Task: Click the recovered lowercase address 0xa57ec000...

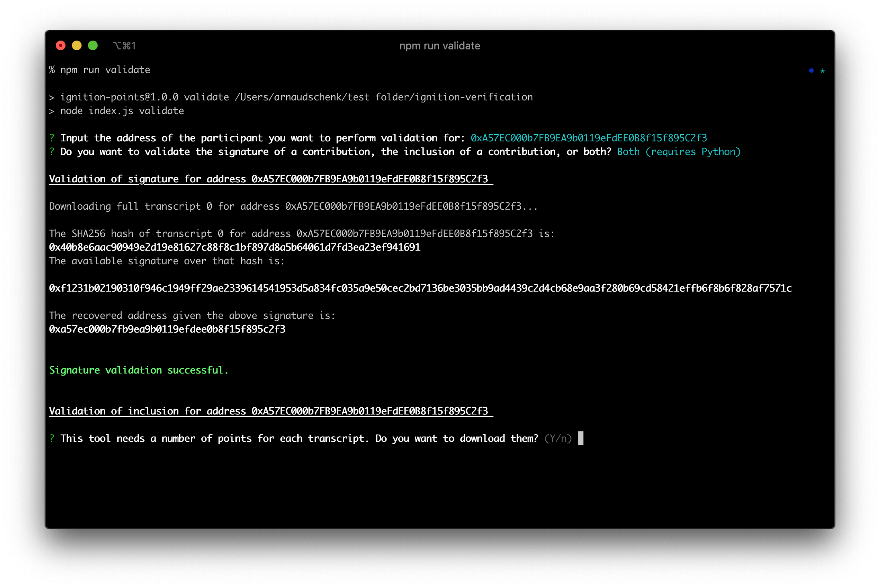Action: (167, 329)
